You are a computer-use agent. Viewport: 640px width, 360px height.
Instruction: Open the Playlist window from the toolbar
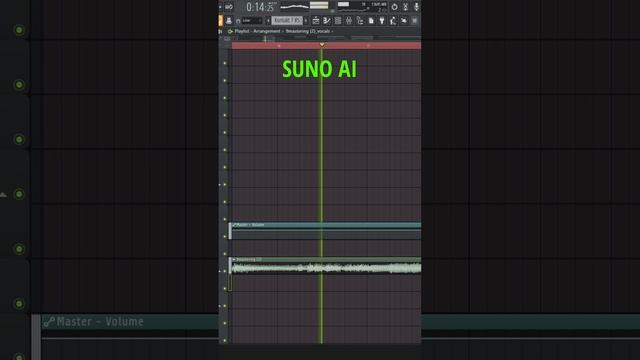pyautogui.click(x=316, y=20)
